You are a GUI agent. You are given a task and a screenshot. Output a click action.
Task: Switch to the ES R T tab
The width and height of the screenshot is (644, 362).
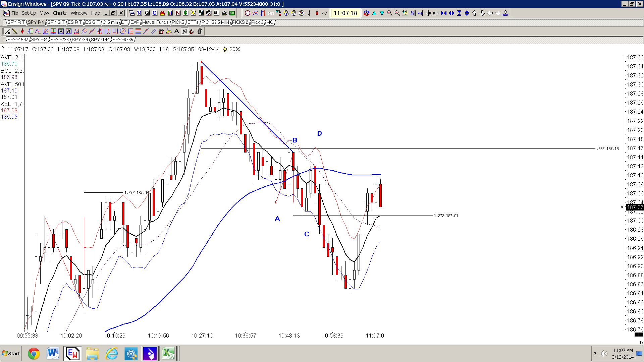point(75,22)
